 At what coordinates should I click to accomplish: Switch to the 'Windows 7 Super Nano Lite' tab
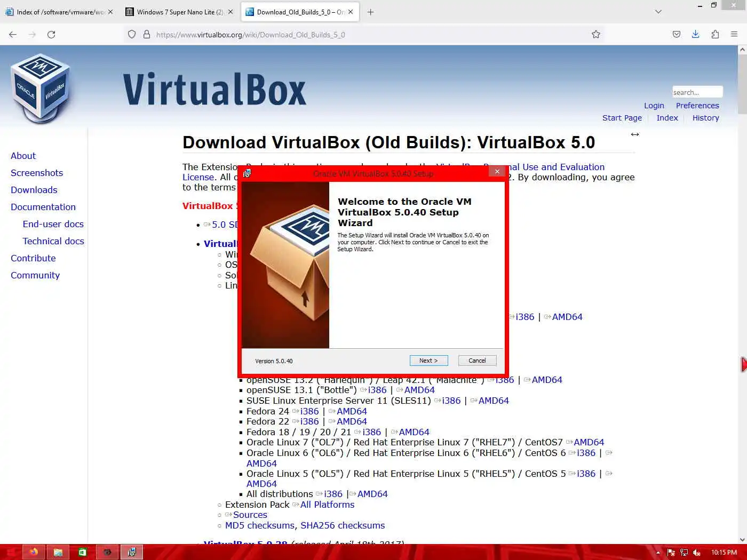click(180, 12)
